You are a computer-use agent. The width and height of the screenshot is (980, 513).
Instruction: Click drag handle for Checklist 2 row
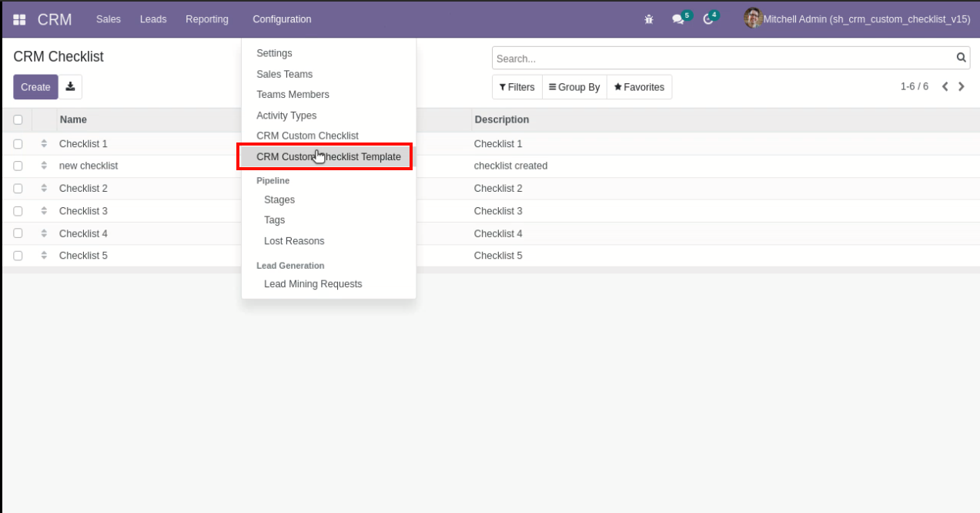(44, 189)
